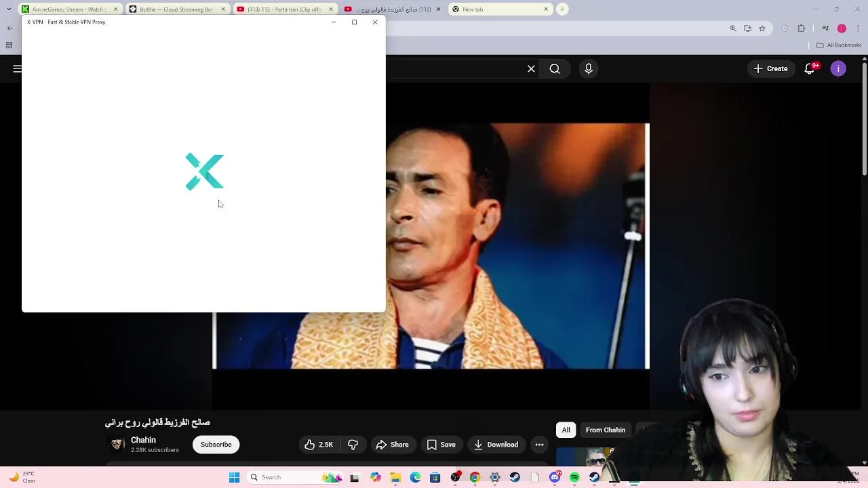The image size is (868, 488).
Task: Click the X-VPN logo in VPN window
Action: tap(204, 171)
